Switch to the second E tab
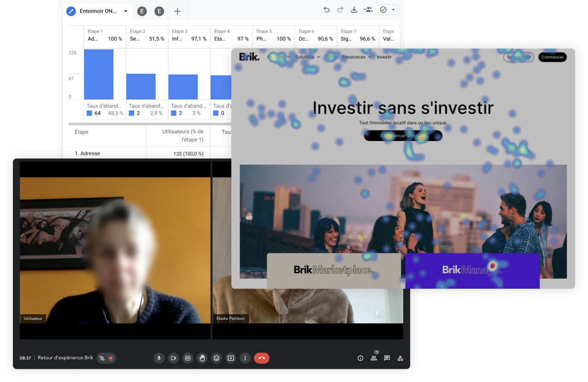The image size is (588, 382). point(159,11)
